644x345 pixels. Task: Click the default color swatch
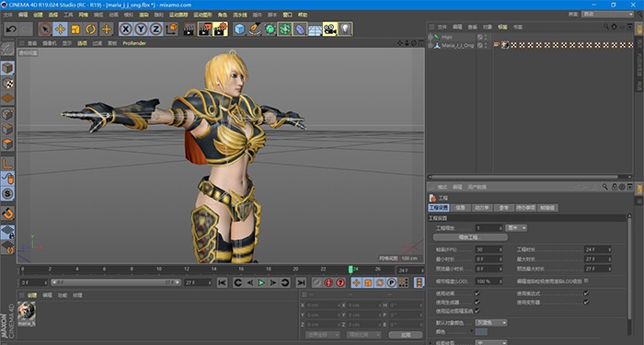481,332
